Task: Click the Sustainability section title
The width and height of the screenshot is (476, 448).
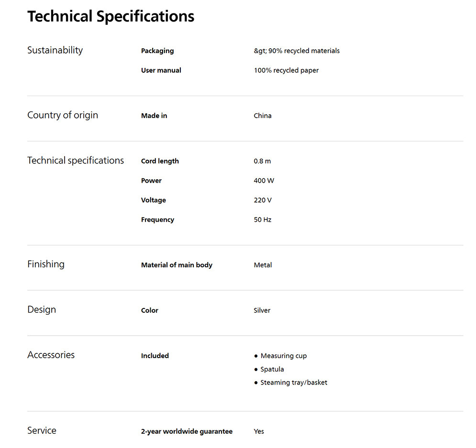Action: (x=55, y=50)
